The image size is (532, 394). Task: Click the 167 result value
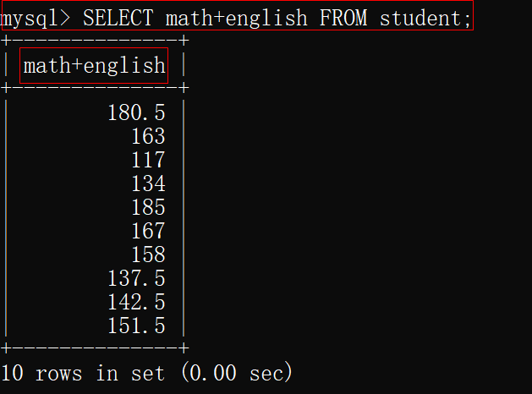tap(148, 231)
